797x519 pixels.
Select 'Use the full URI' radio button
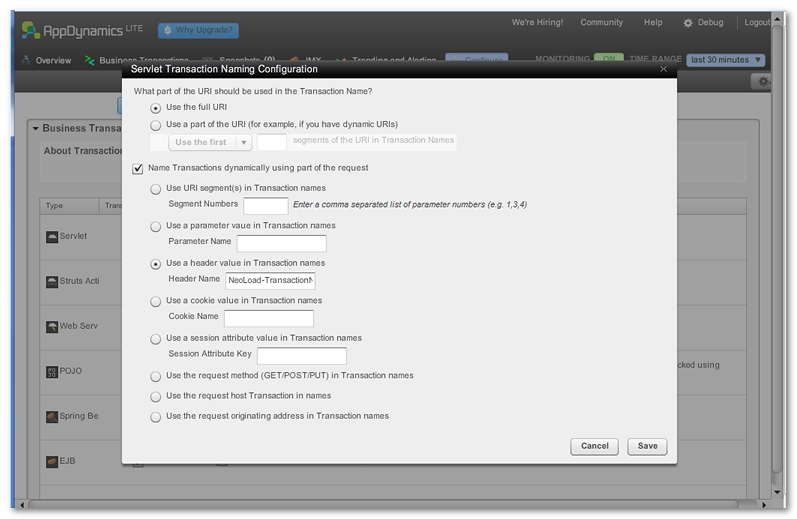155,107
